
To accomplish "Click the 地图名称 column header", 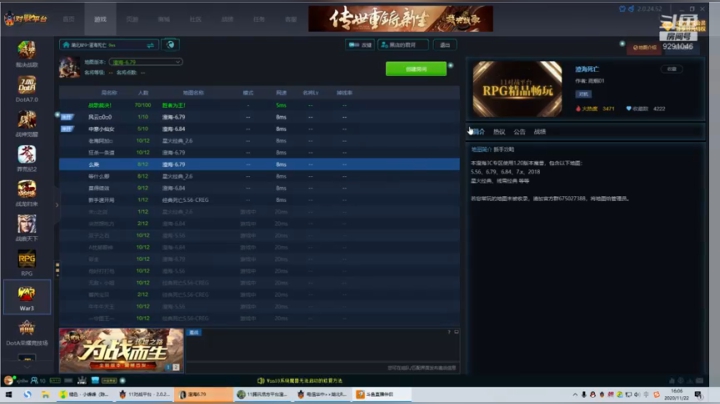I will click(193, 93).
